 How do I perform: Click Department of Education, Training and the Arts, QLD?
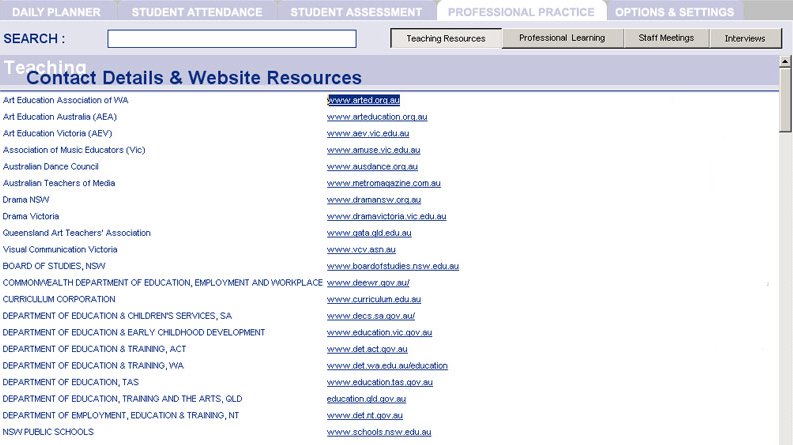[x=122, y=399]
